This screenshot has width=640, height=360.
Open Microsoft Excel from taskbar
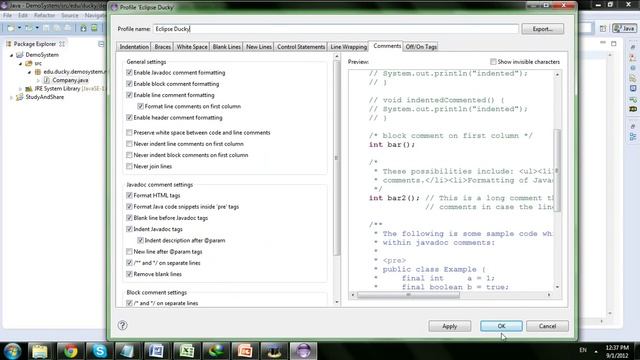point(186,351)
